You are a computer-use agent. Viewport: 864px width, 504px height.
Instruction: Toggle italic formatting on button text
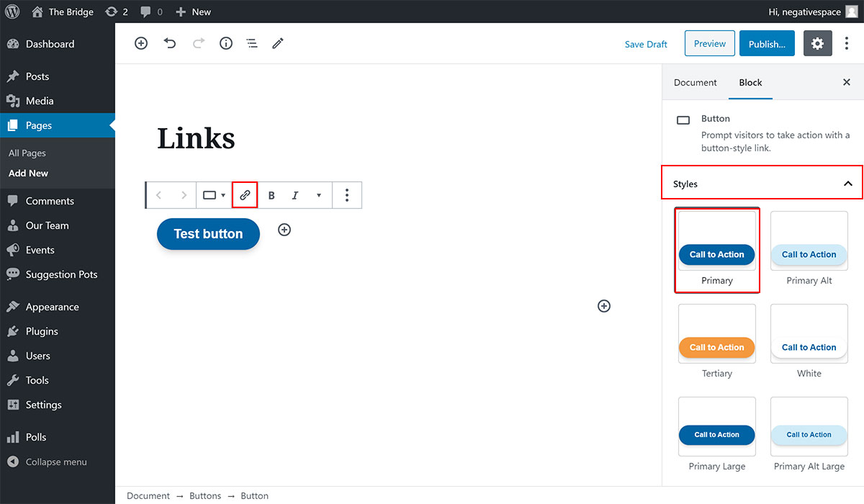coord(295,195)
